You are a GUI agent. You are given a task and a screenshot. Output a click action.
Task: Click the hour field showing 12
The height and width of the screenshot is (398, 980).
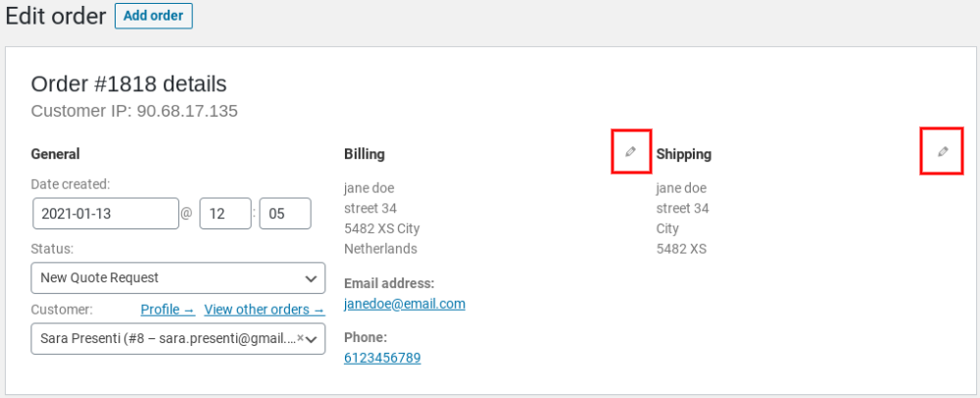pos(225,213)
